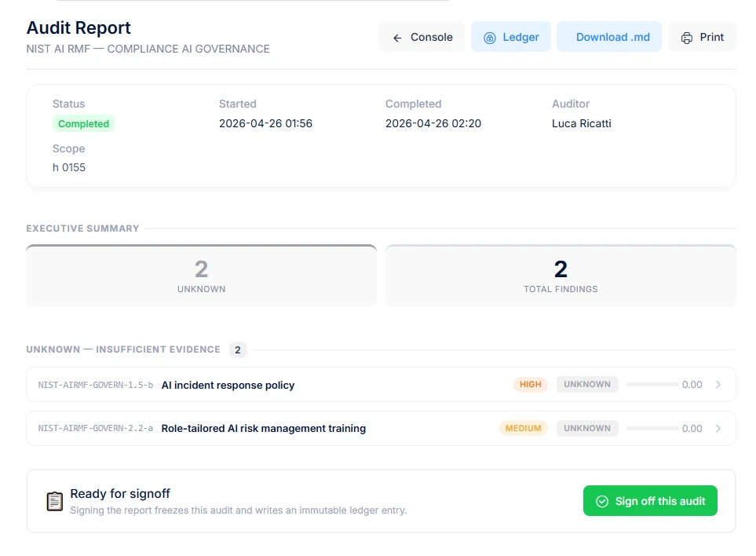756x556 pixels.
Task: Click the auditor name Luca Ricatti
Action: [x=582, y=123]
